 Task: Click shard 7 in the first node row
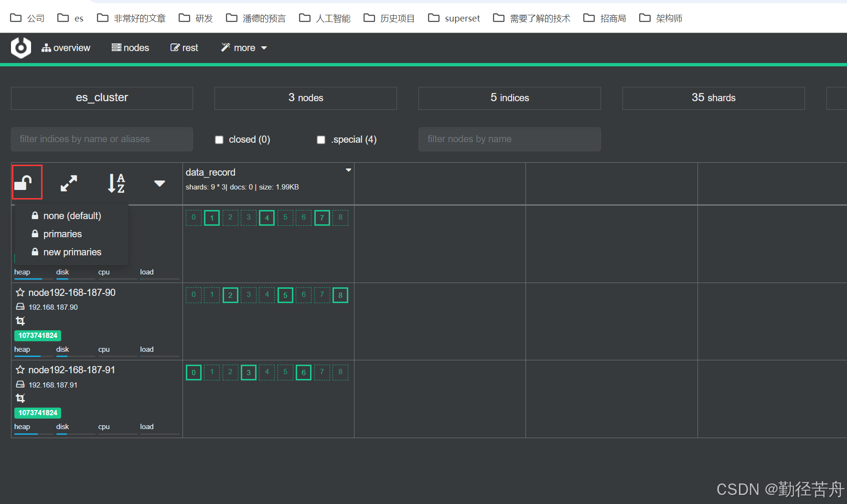tap(322, 218)
